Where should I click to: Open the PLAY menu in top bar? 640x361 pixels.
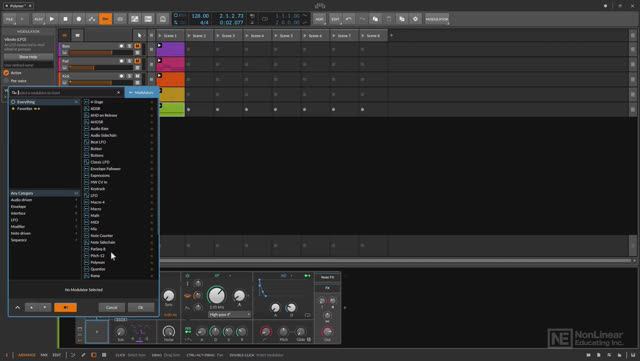pos(38,19)
